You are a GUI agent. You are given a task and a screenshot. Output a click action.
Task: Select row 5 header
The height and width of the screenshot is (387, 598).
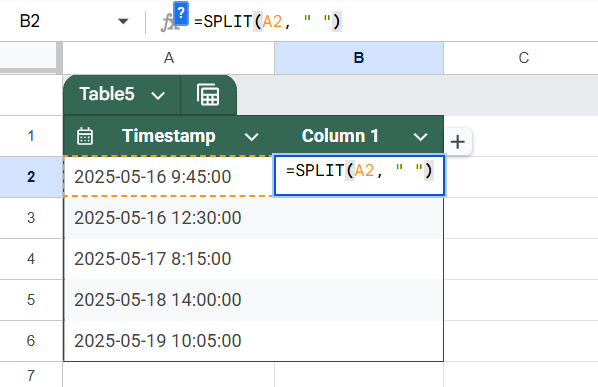pyautogui.click(x=31, y=300)
